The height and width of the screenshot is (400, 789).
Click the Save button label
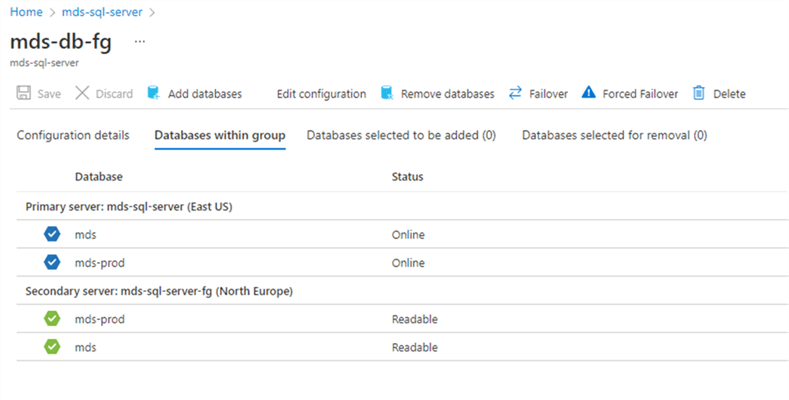click(49, 94)
